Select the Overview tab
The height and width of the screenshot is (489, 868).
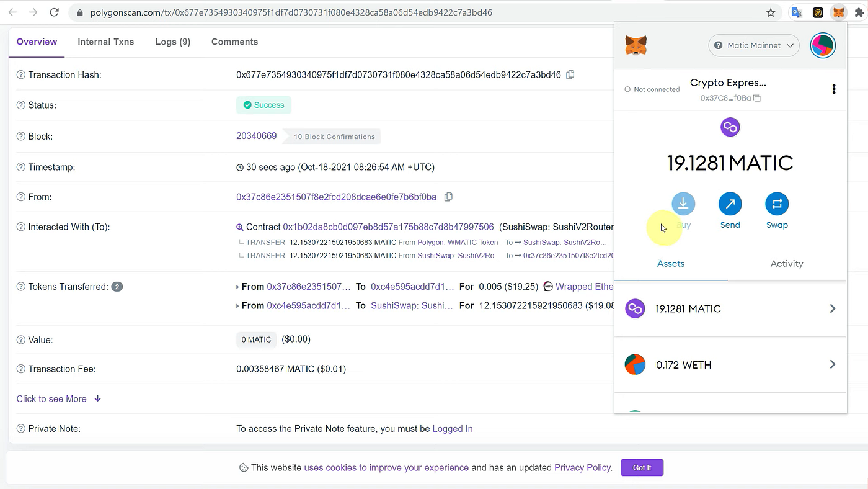click(x=37, y=42)
